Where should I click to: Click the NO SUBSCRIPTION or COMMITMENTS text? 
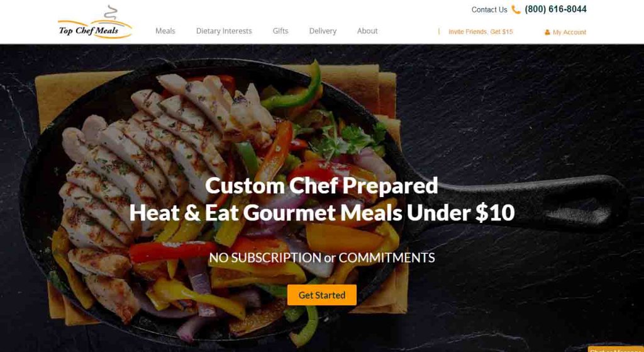coord(322,258)
